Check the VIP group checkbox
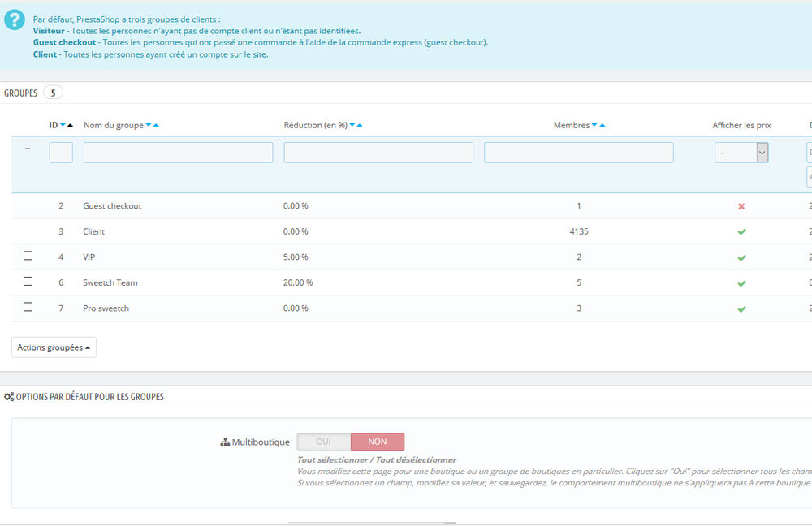The image size is (812, 526). (x=28, y=256)
